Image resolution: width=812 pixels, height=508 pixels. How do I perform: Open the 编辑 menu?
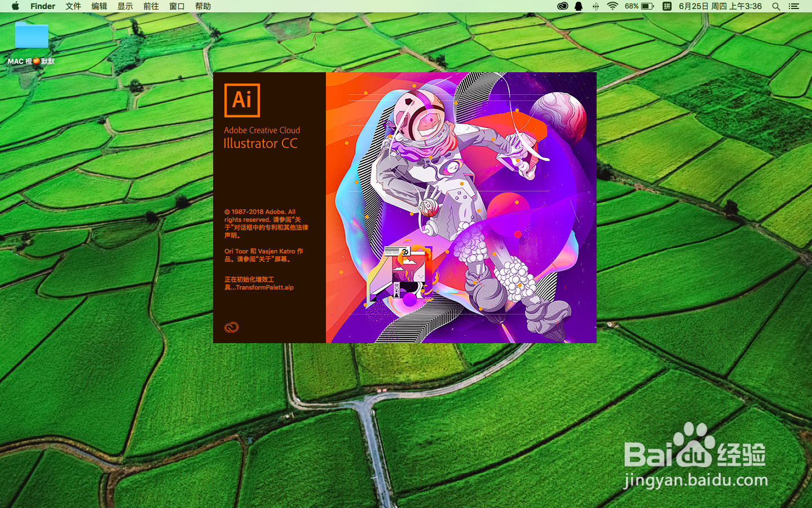(99, 6)
